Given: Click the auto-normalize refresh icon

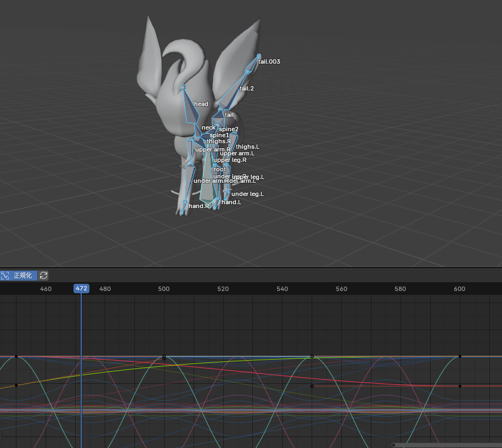Looking at the screenshot, I should click(x=44, y=276).
